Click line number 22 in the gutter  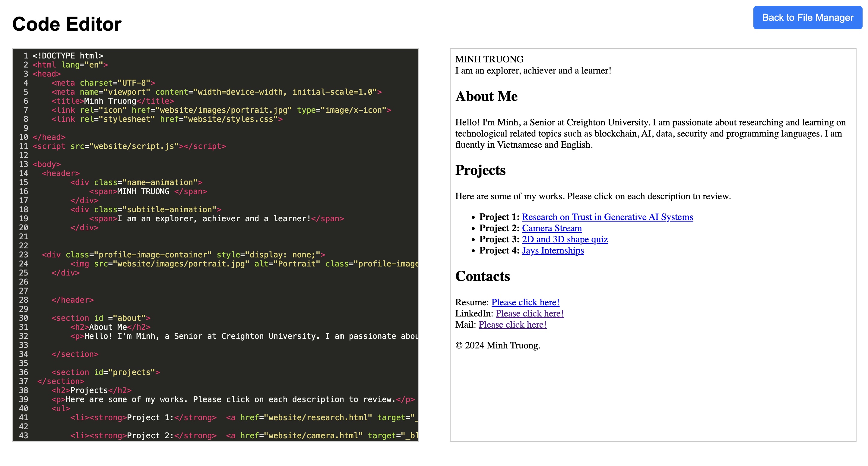tap(24, 245)
